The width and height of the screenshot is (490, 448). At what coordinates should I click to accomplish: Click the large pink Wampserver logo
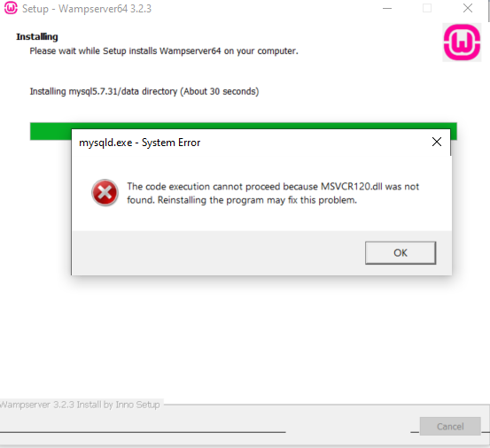[x=462, y=42]
